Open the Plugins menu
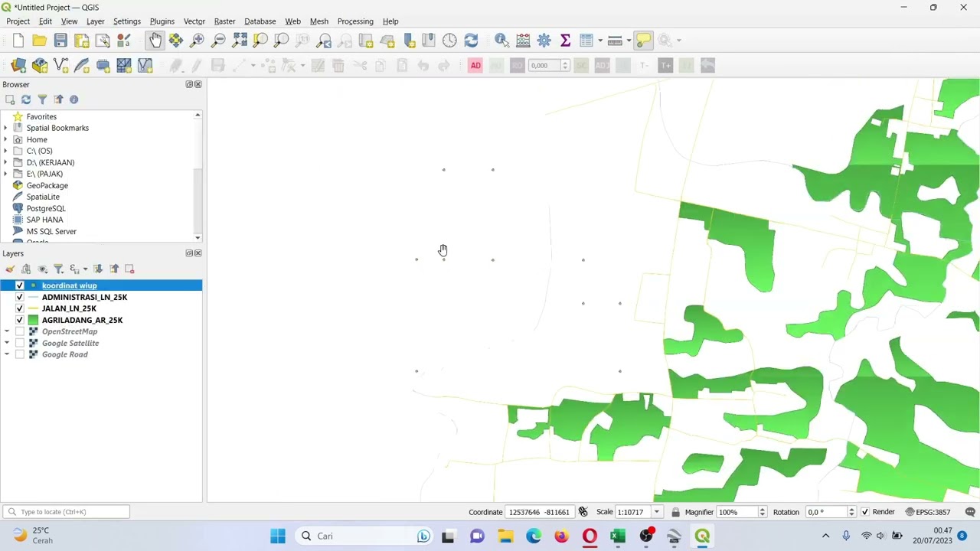The image size is (980, 551). click(162, 21)
